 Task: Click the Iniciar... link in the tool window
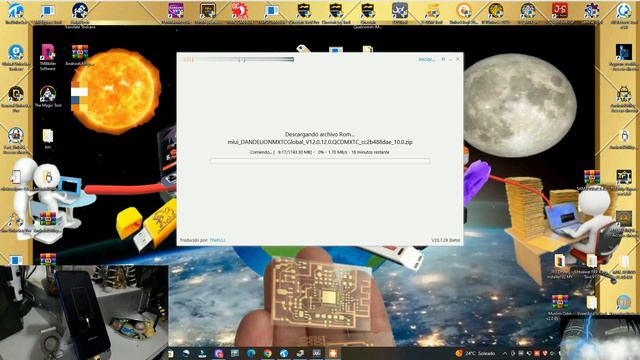click(427, 60)
